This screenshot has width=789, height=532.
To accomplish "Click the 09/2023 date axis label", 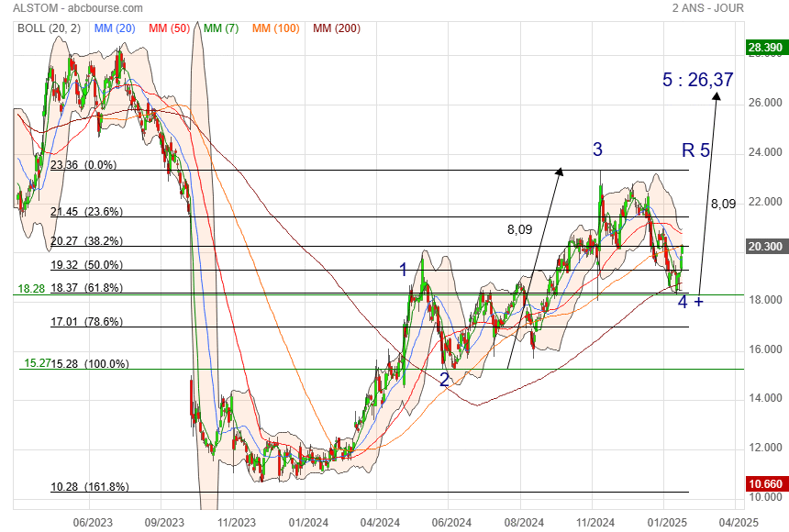I will (x=164, y=523).
